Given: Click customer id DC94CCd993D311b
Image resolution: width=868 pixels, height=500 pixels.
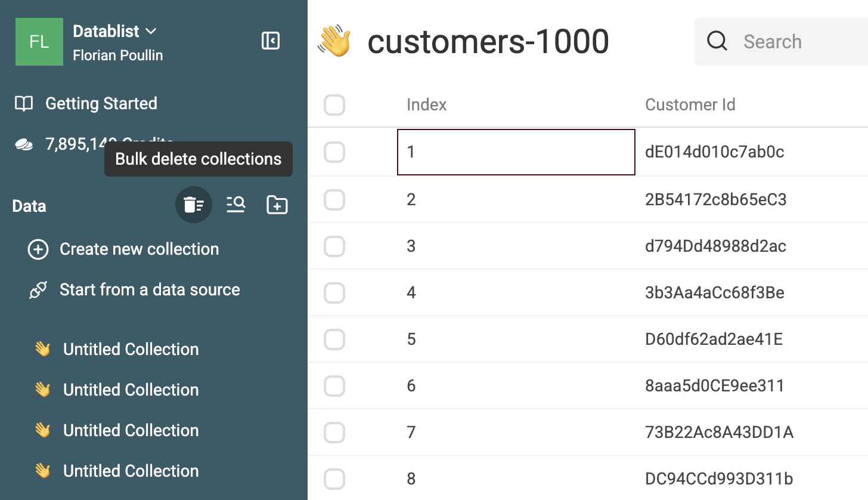Looking at the screenshot, I should point(719,479).
